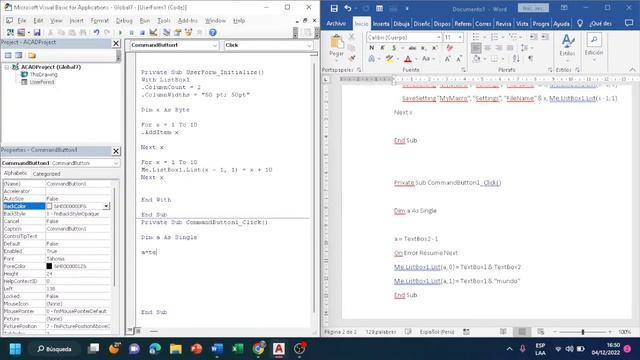Toggle paragraph marks (¶) in Word
Screen dimensions: 640x360
[530, 59]
